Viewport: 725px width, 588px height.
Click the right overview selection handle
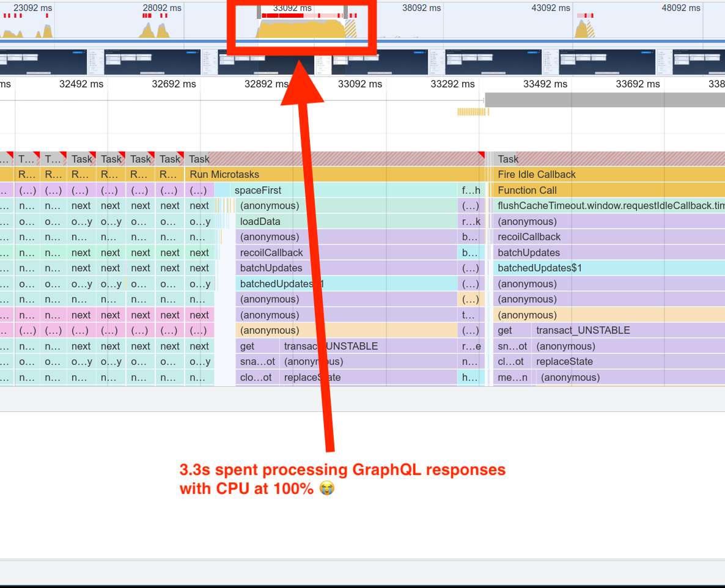[x=346, y=12]
